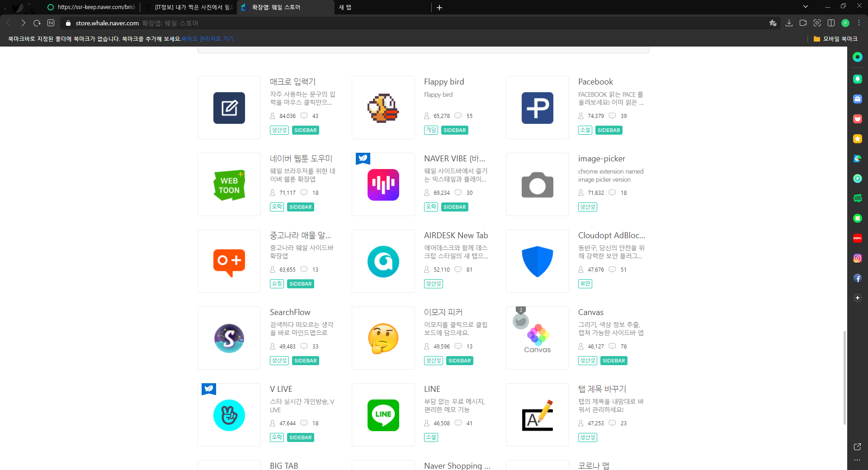Open the SearchFlow extension icon
Image resolution: width=868 pixels, height=470 pixels.
pyautogui.click(x=229, y=338)
